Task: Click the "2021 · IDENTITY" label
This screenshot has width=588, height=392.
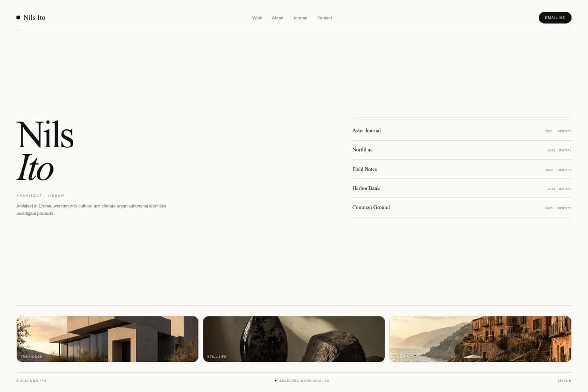Action: coord(558,131)
